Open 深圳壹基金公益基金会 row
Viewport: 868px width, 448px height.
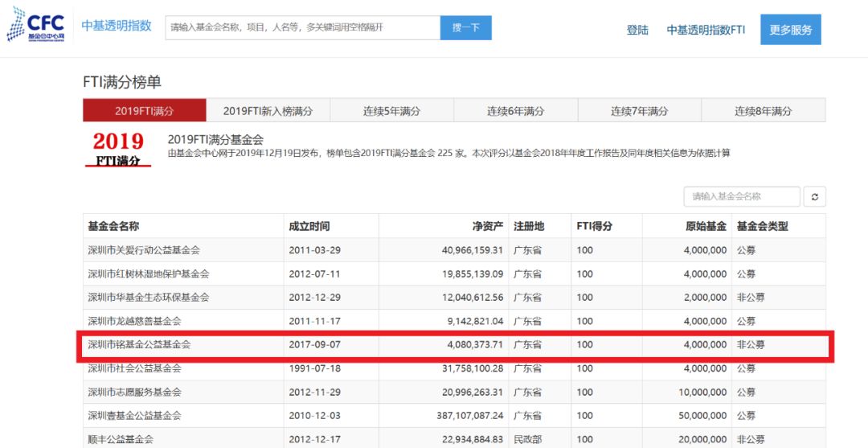[134, 415]
